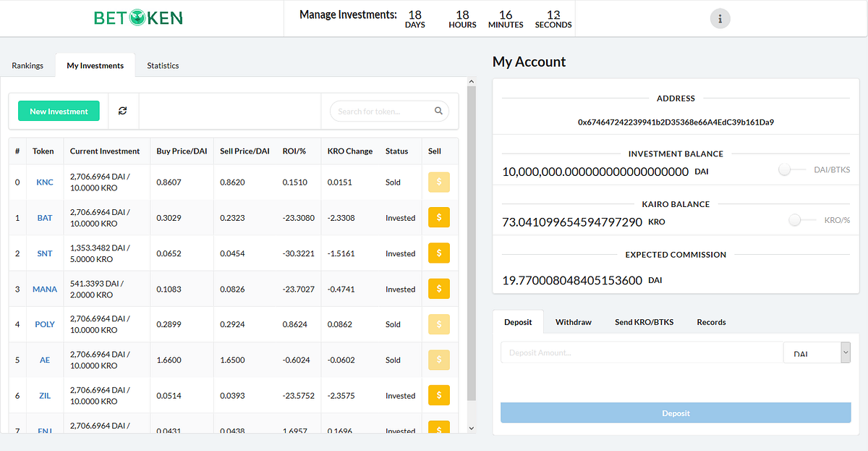This screenshot has width=868, height=451.
Task: Toggle the KRO/% balance switch
Action: 801,219
